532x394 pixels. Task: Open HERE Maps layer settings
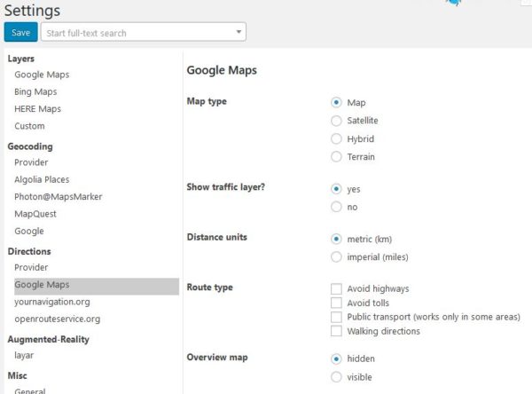[37, 108]
